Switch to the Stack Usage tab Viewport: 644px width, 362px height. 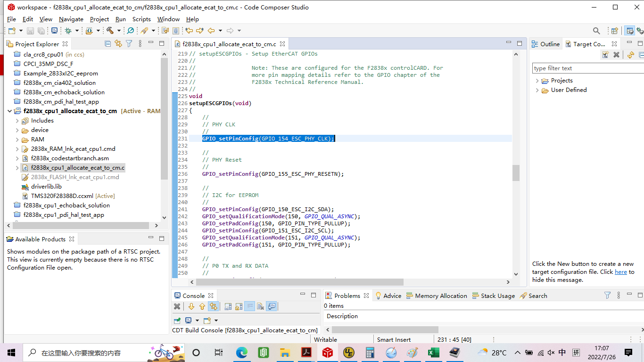point(494,296)
